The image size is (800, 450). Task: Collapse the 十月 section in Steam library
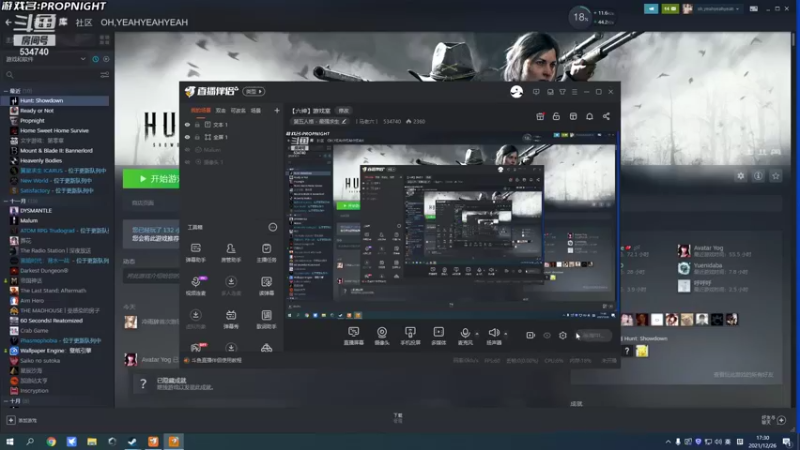click(x=6, y=401)
